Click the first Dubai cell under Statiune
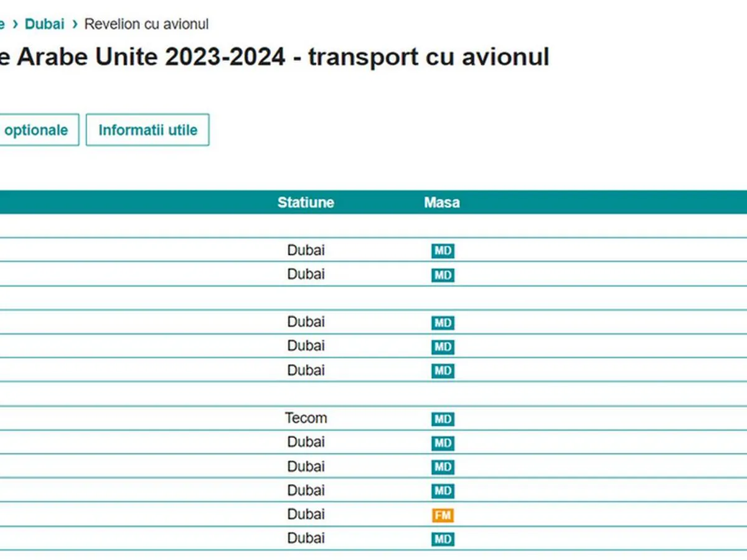 point(306,250)
